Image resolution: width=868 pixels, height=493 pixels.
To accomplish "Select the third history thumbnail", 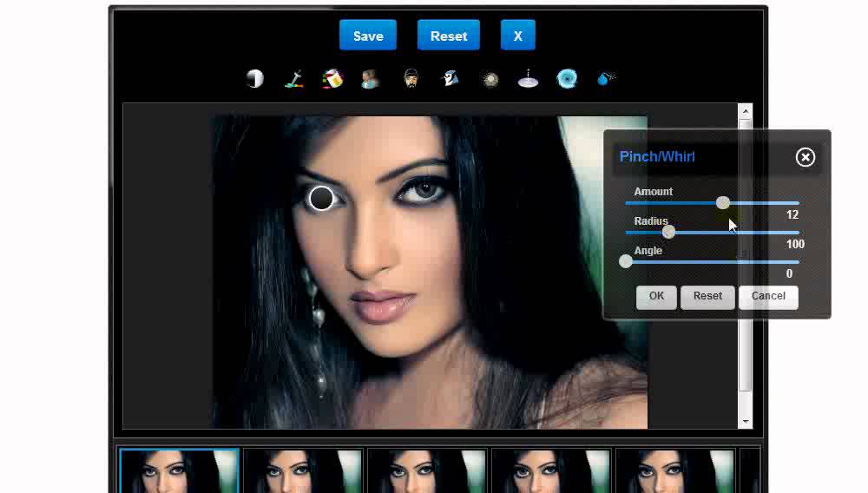I will point(427,471).
